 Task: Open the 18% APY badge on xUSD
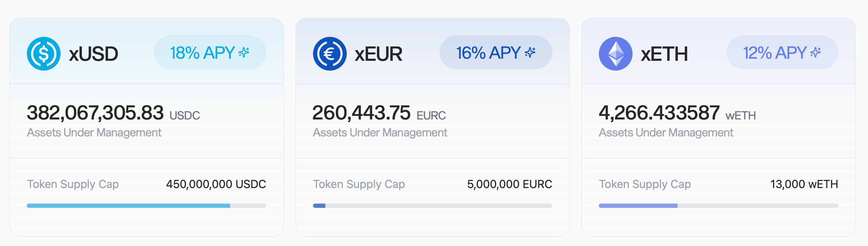coord(210,52)
